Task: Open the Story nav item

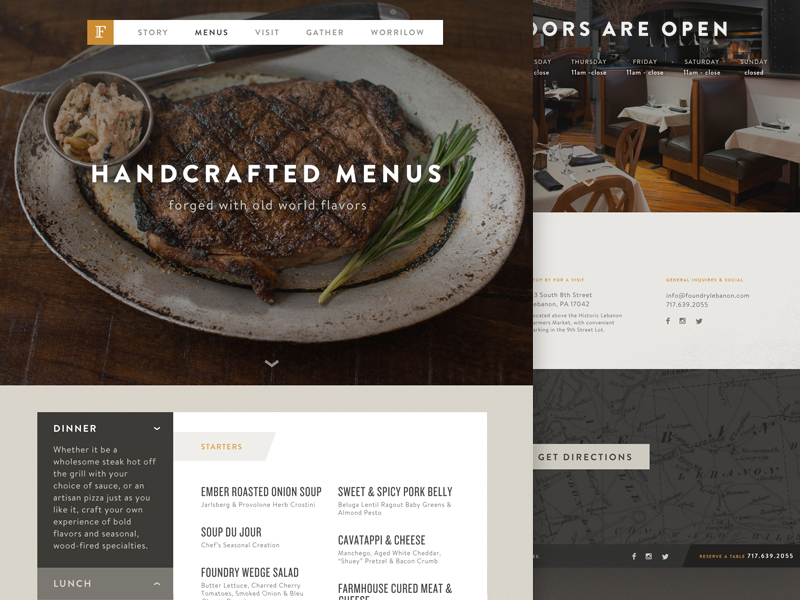Action: pyautogui.click(x=153, y=32)
